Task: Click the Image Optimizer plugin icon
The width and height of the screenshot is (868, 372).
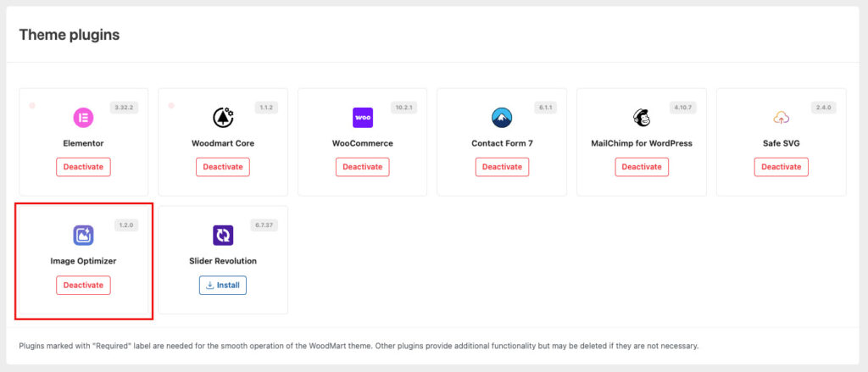Action: pos(83,235)
